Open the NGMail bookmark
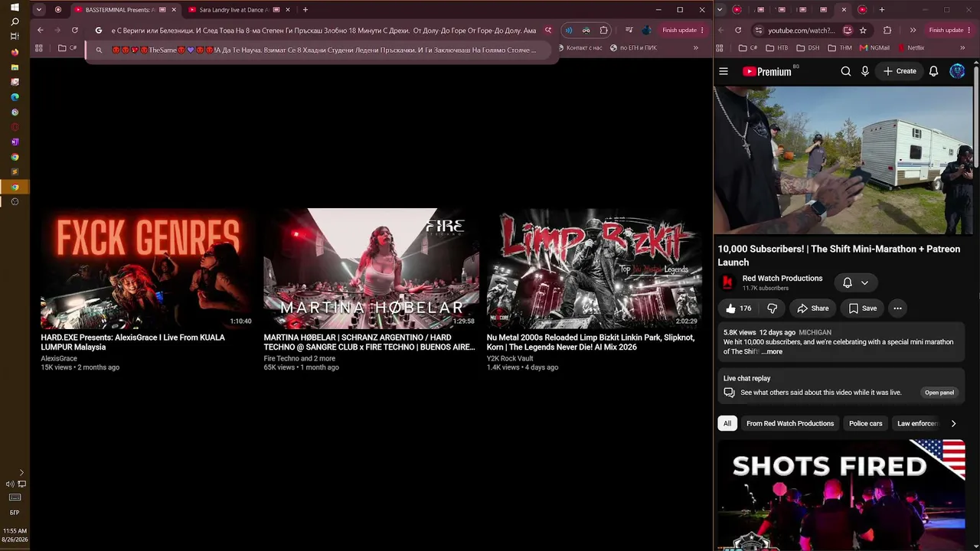 (x=874, y=48)
